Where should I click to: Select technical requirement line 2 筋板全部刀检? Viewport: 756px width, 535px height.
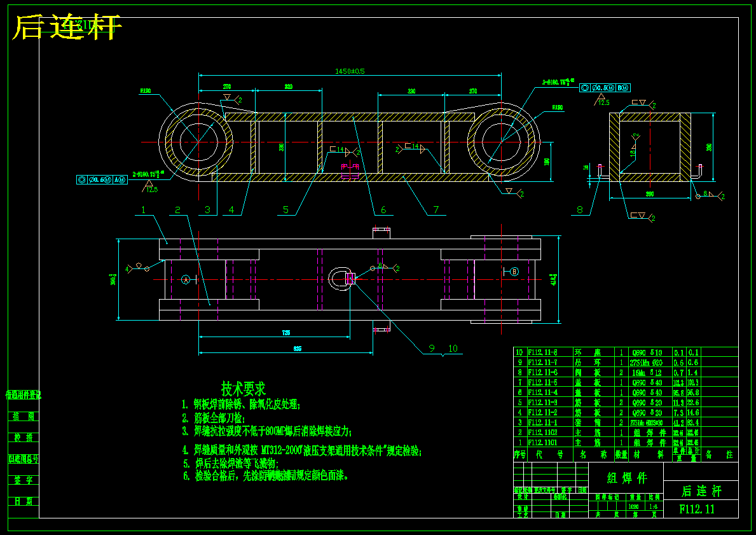[x=214, y=418]
